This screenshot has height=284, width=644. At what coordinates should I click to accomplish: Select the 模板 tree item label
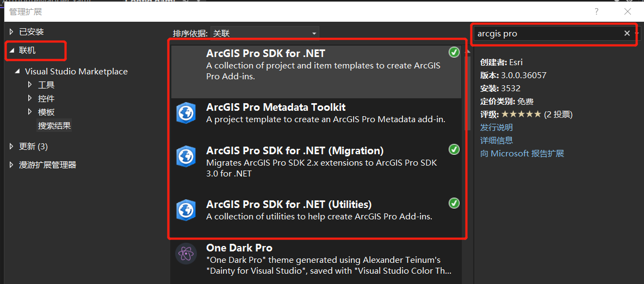(x=46, y=112)
